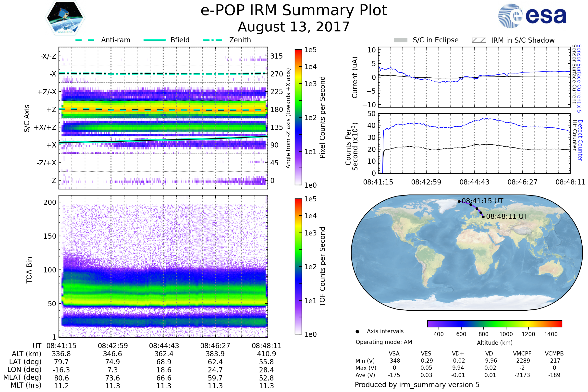The height and width of the screenshot is (392, 588).
Task: Click the Axis intervals black dot marker
Action: [357, 331]
